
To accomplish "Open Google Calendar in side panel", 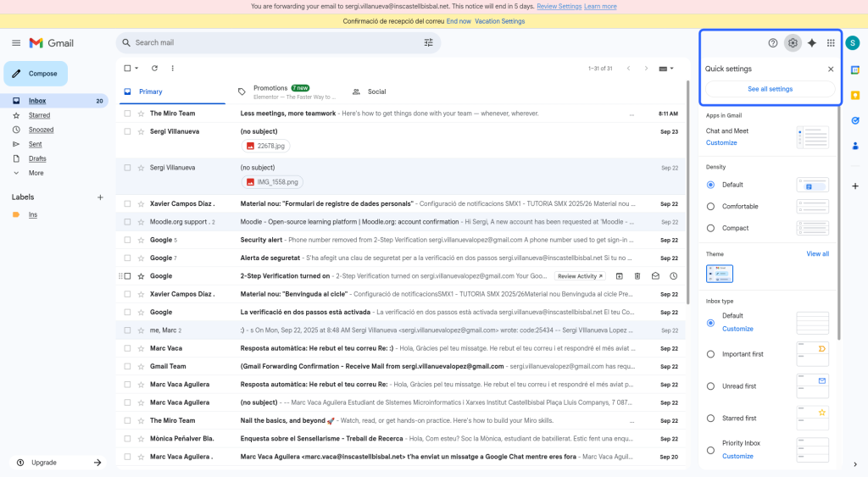I will 855,70.
